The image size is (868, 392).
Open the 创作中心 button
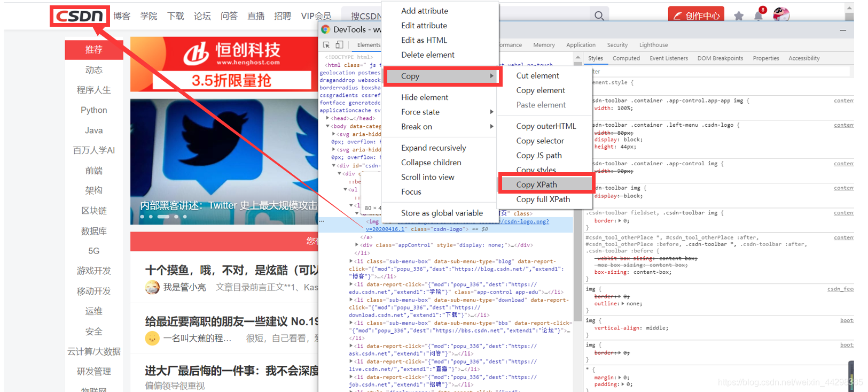(x=696, y=16)
